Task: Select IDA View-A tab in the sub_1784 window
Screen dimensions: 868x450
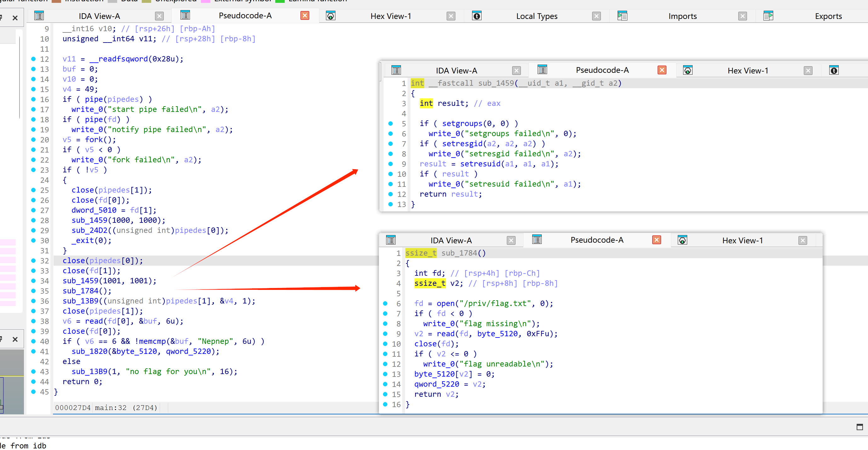Action: point(451,240)
